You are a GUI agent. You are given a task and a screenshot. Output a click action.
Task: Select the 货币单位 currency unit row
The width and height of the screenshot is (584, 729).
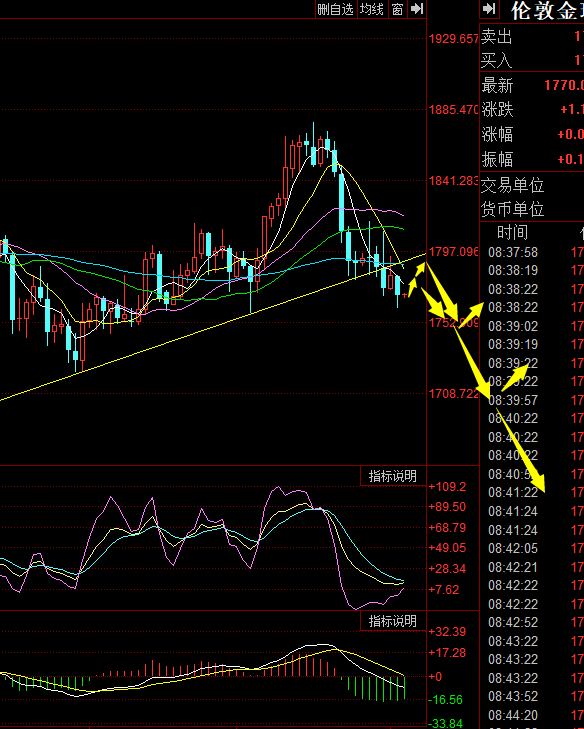coord(532,209)
